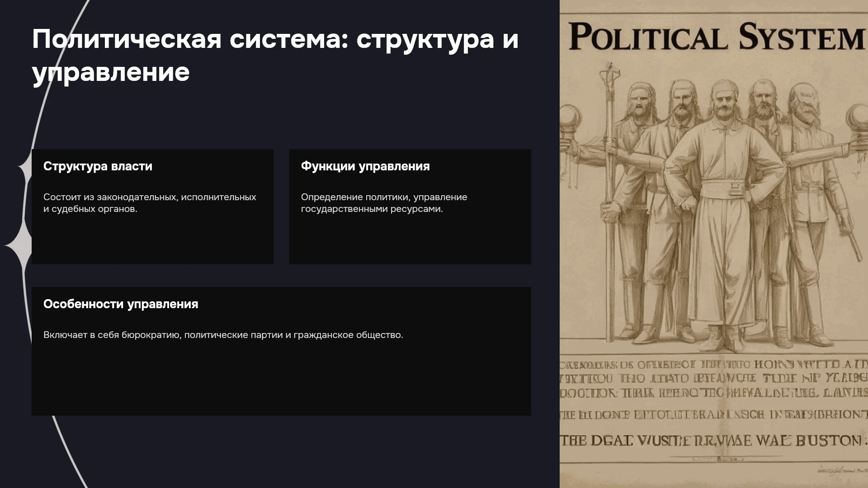The image size is (868, 488).
Task: Click the upper star-shaped decoration on arc
Action: point(25,168)
